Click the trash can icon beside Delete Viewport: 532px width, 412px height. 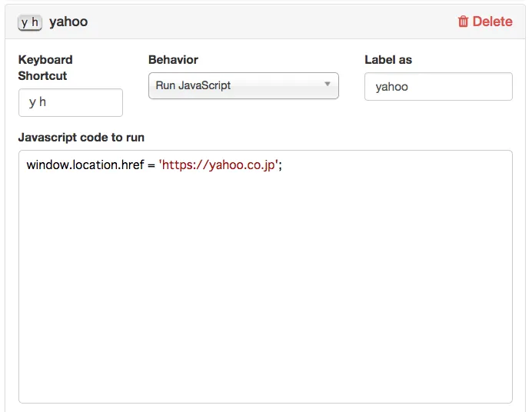pyautogui.click(x=463, y=22)
